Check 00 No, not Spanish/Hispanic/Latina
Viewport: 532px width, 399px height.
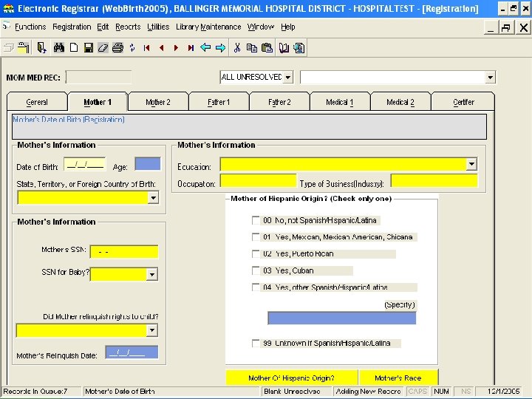[256, 220]
